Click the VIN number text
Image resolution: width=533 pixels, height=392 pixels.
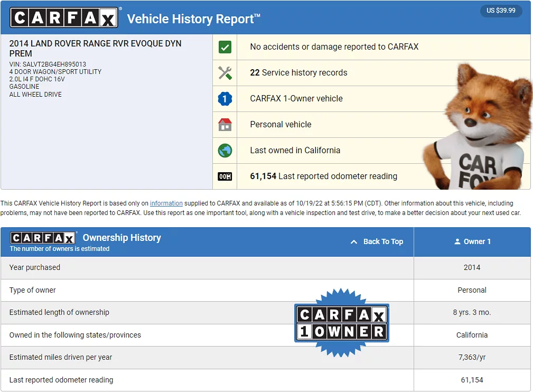click(48, 64)
